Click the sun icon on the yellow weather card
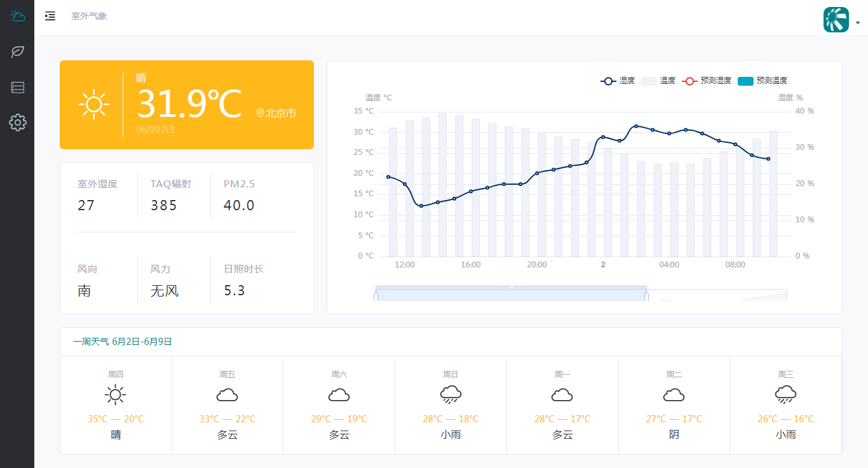This screenshot has width=868, height=468. tap(94, 104)
